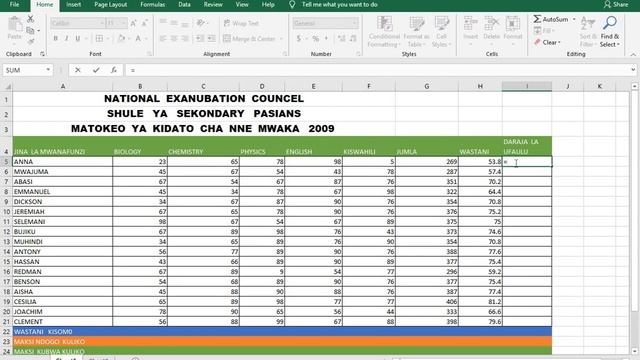
Task: Open the number format General dropdown
Action: coord(354,23)
